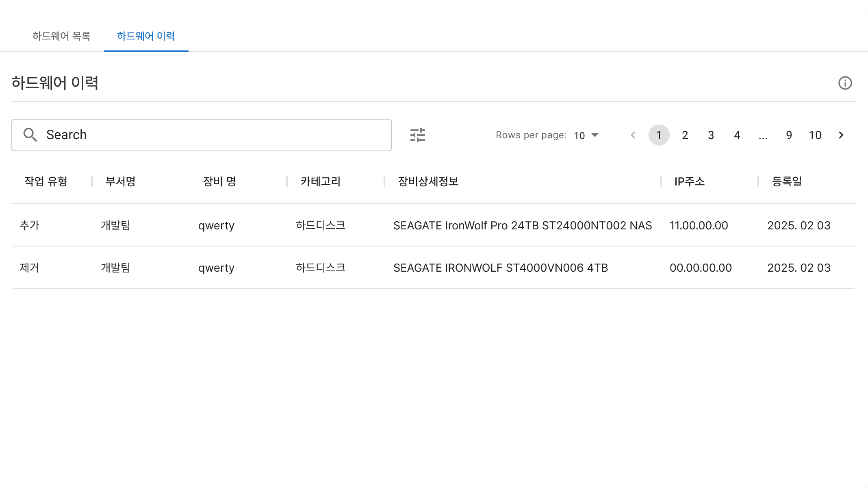Go to page 2
868x497 pixels.
coord(685,135)
